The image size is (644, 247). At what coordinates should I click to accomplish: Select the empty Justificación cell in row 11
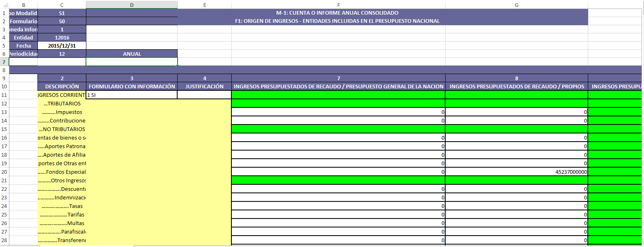(x=204, y=95)
